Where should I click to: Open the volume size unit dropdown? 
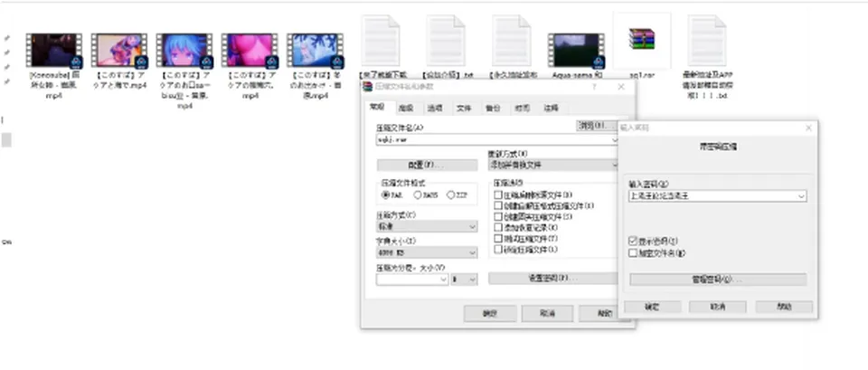(464, 280)
